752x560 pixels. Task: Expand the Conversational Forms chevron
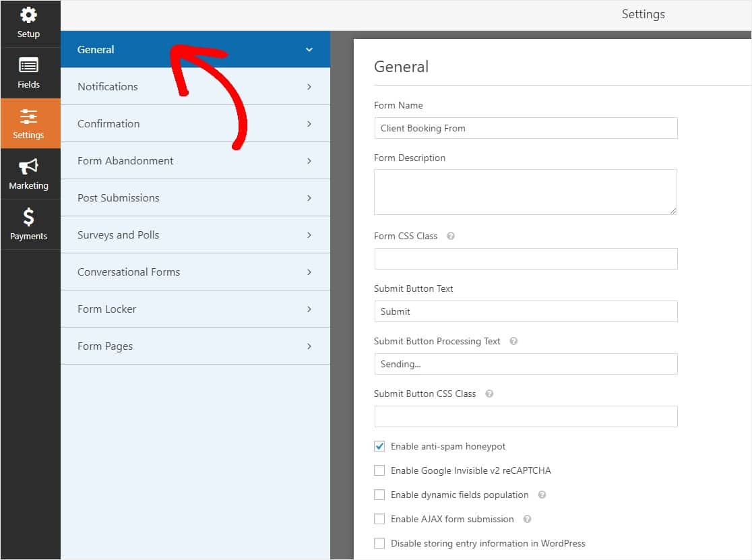coord(309,272)
